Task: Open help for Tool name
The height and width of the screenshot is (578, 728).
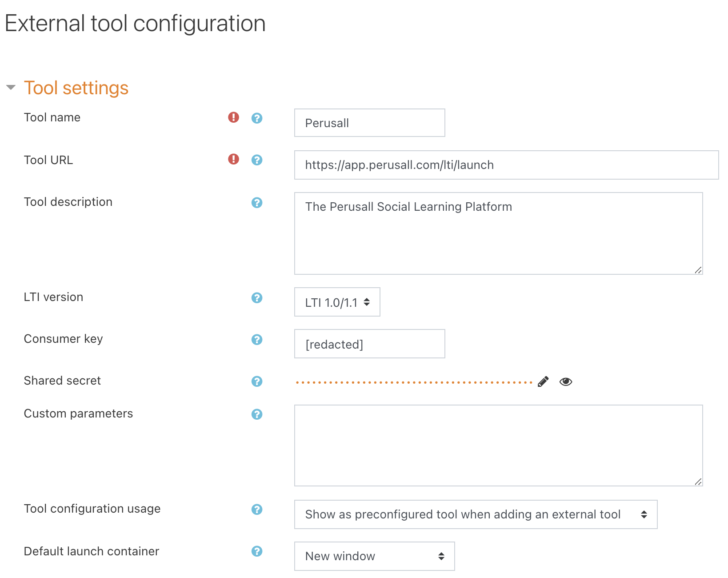Action: coord(257,118)
